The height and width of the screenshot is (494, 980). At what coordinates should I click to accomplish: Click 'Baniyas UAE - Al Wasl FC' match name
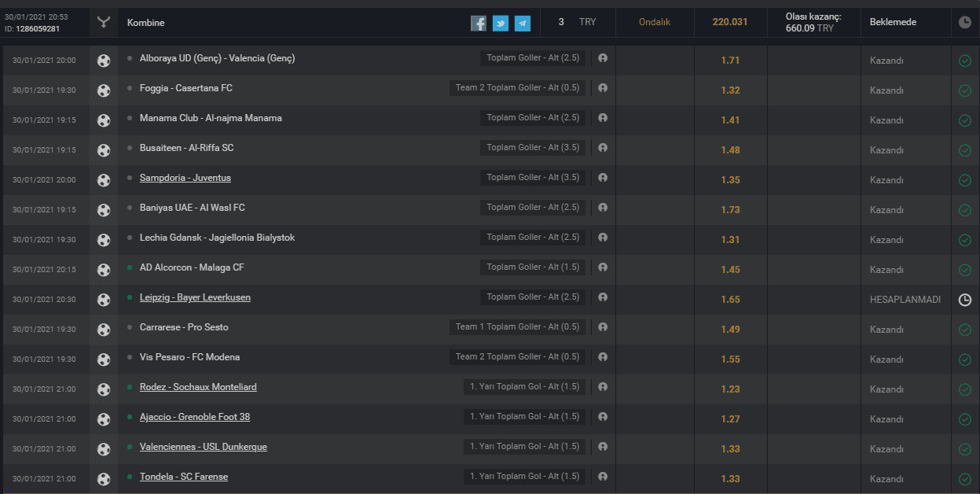(193, 208)
